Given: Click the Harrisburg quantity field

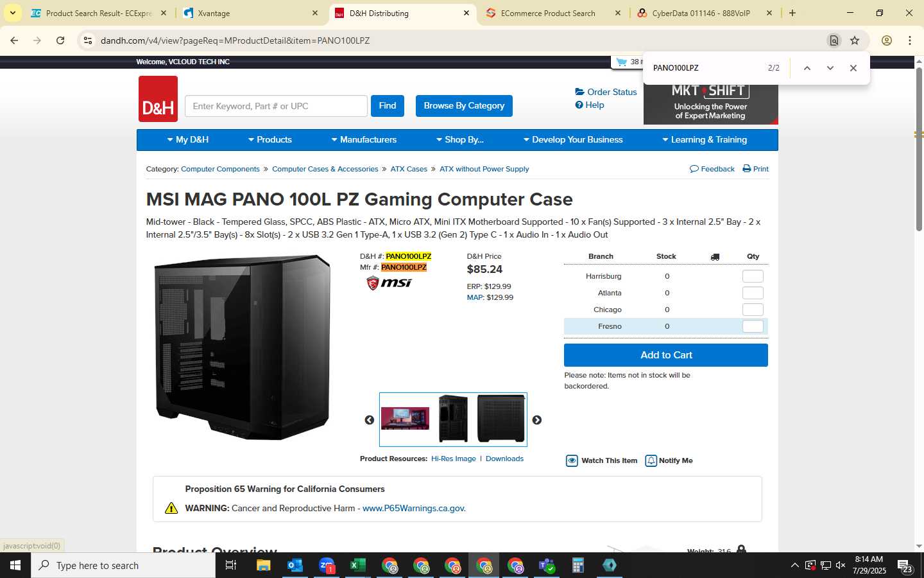Looking at the screenshot, I should pyautogui.click(x=753, y=276).
